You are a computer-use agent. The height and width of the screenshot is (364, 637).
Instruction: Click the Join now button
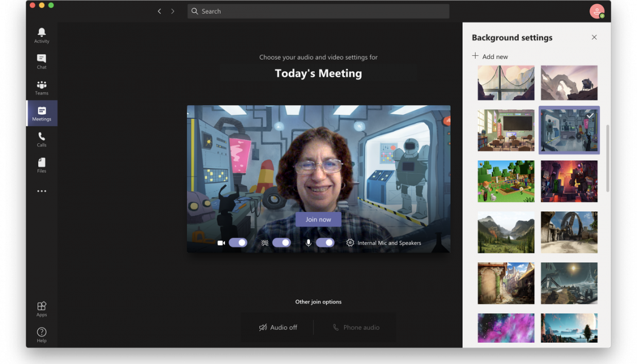coord(318,219)
